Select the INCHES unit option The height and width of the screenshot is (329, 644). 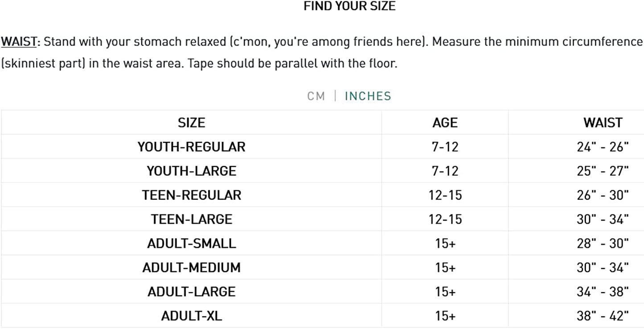click(x=368, y=96)
